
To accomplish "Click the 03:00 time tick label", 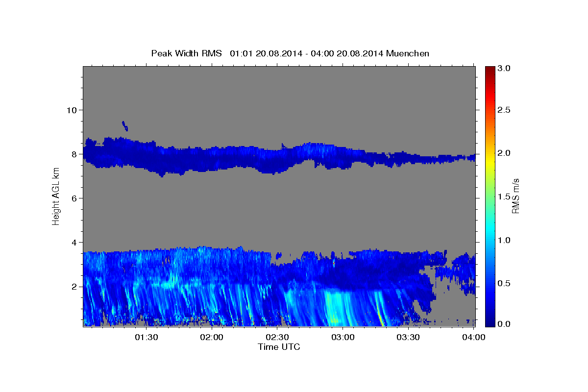I will pyautogui.click(x=343, y=337).
